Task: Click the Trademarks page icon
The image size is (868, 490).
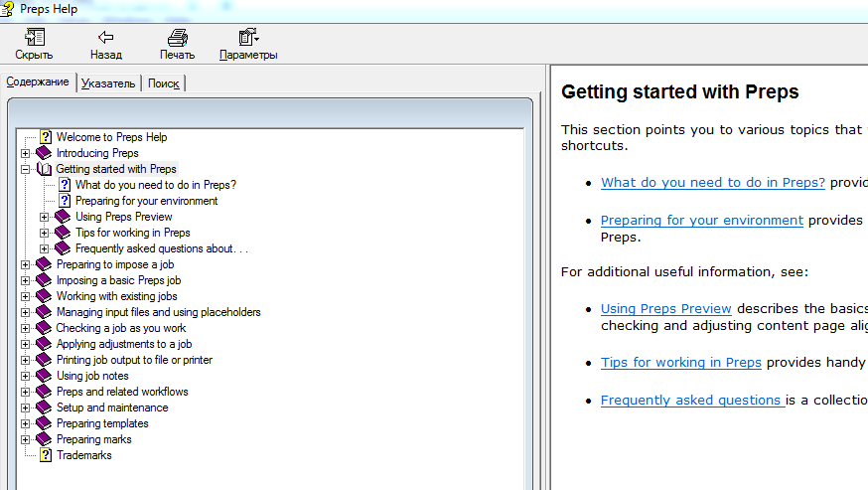Action: 46,455
